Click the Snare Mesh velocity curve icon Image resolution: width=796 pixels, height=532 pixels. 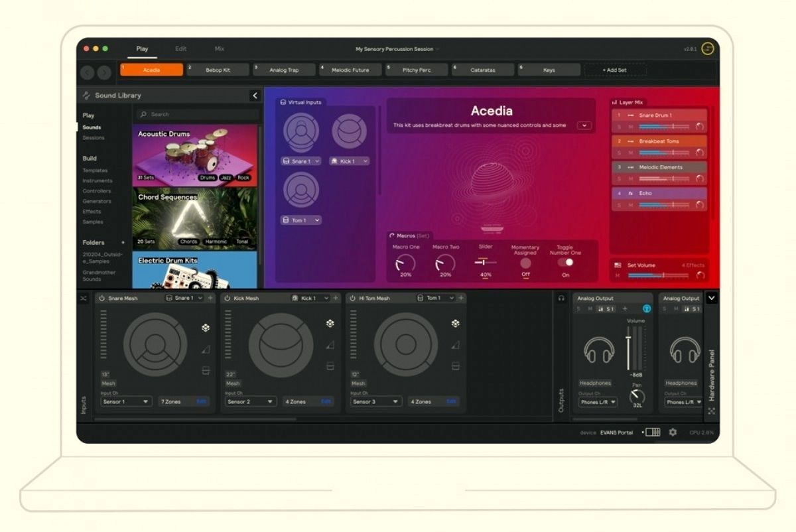[x=206, y=349]
